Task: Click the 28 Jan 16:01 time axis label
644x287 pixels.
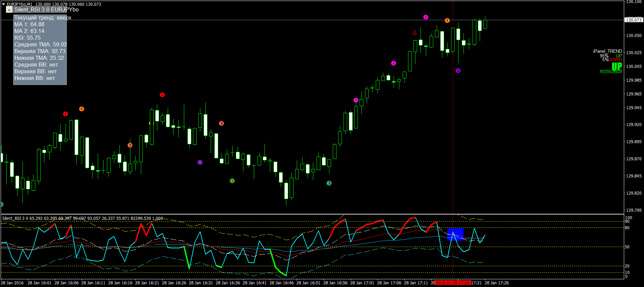Action: pyautogui.click(x=40, y=283)
